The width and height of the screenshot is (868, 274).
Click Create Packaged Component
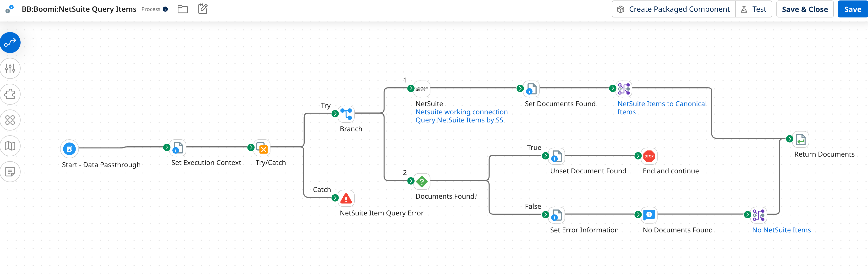(x=673, y=9)
